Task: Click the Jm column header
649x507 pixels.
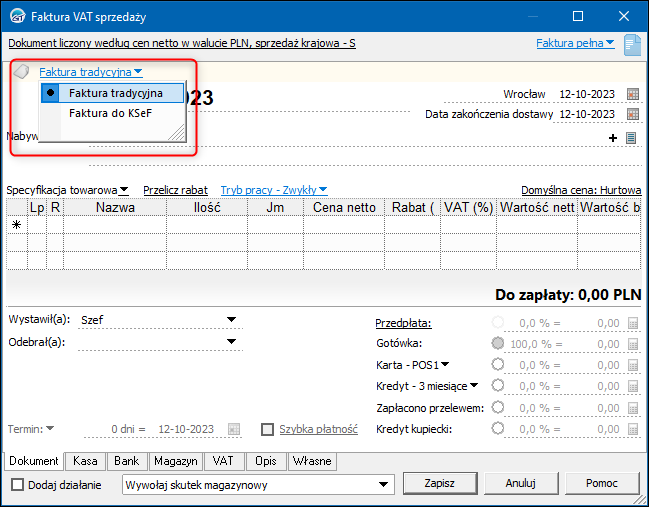Action: point(275,207)
